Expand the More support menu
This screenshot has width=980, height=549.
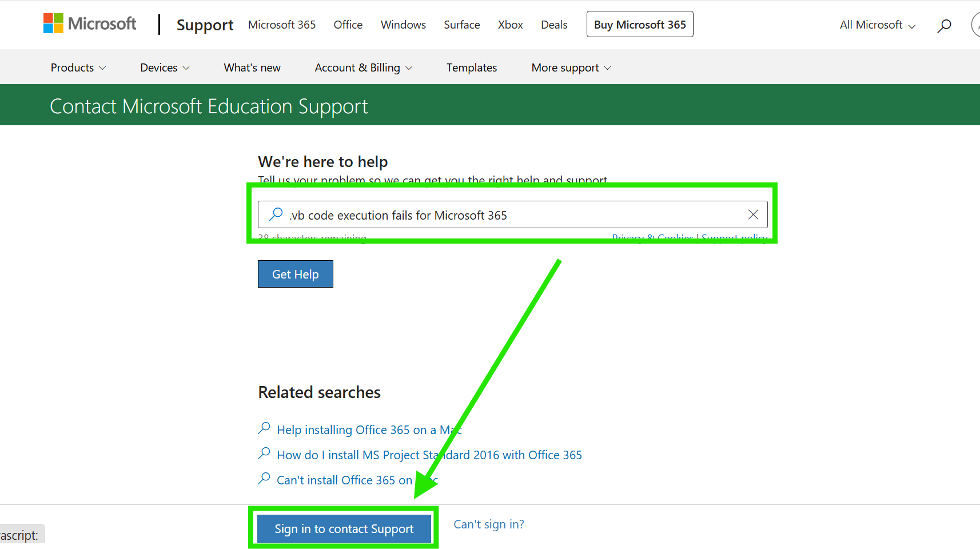pos(571,67)
